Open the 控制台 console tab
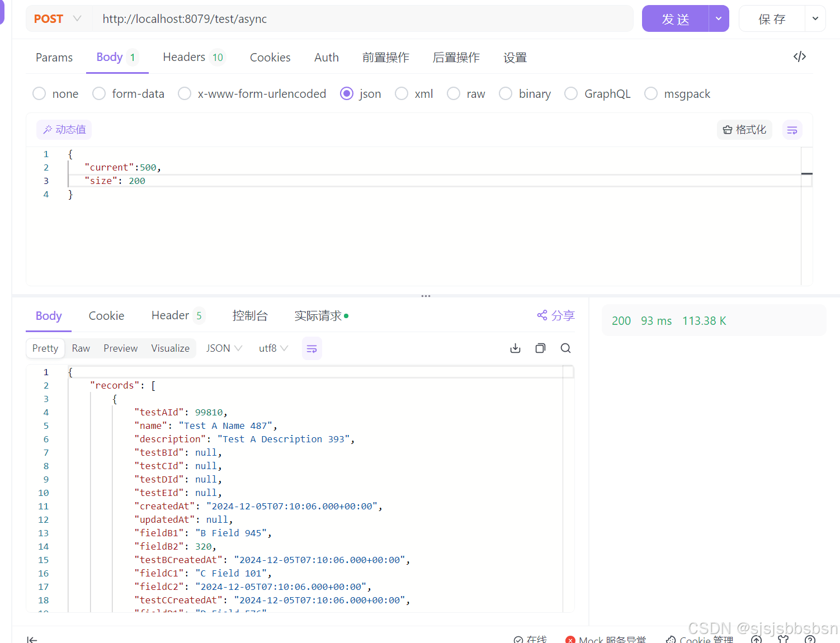This screenshot has width=840, height=643. (x=250, y=315)
